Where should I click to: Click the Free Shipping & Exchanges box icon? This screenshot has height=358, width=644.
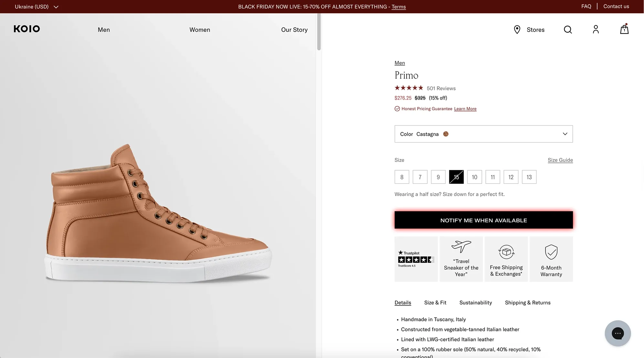click(506, 252)
